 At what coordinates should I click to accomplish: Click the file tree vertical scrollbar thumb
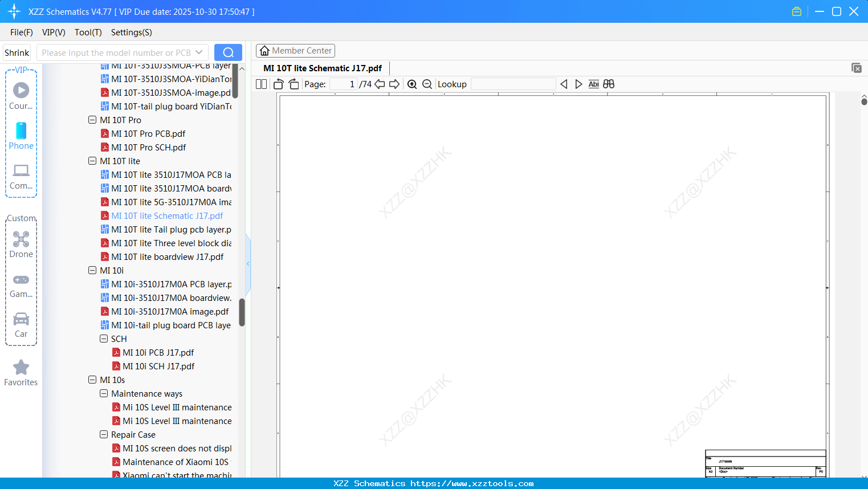click(242, 312)
